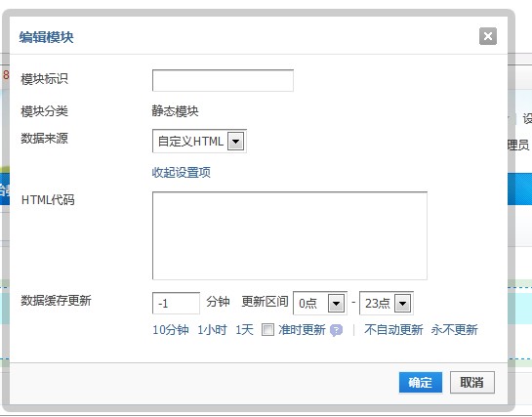
Task: Close the 编辑模块 dialog
Action: [488, 36]
